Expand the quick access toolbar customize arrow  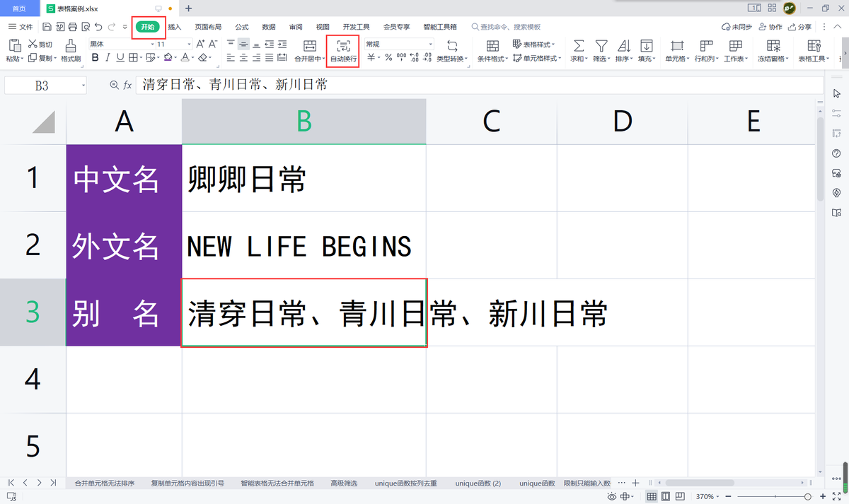pyautogui.click(x=125, y=27)
